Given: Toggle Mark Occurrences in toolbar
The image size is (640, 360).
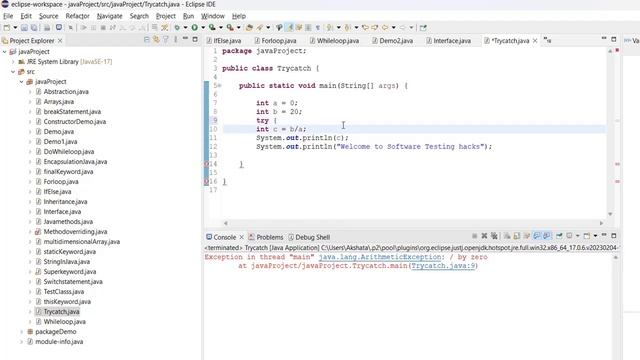Looking at the screenshot, I should (289, 27).
